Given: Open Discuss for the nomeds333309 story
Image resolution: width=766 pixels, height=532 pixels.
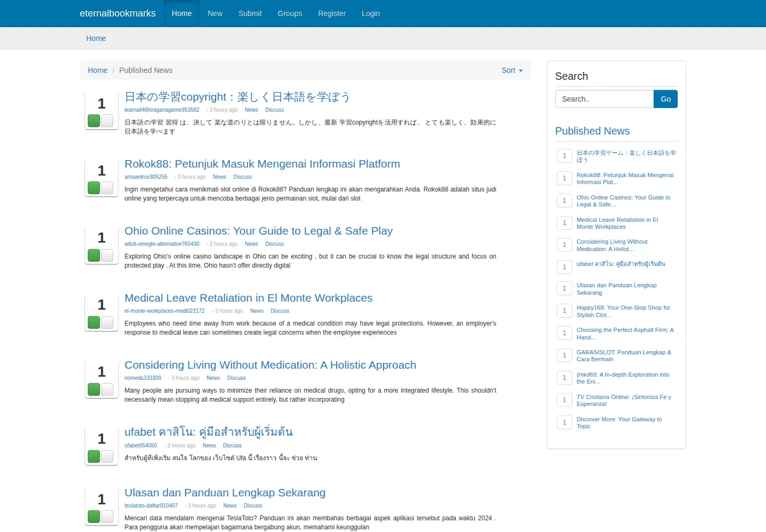Looking at the screenshot, I should [x=236, y=378].
